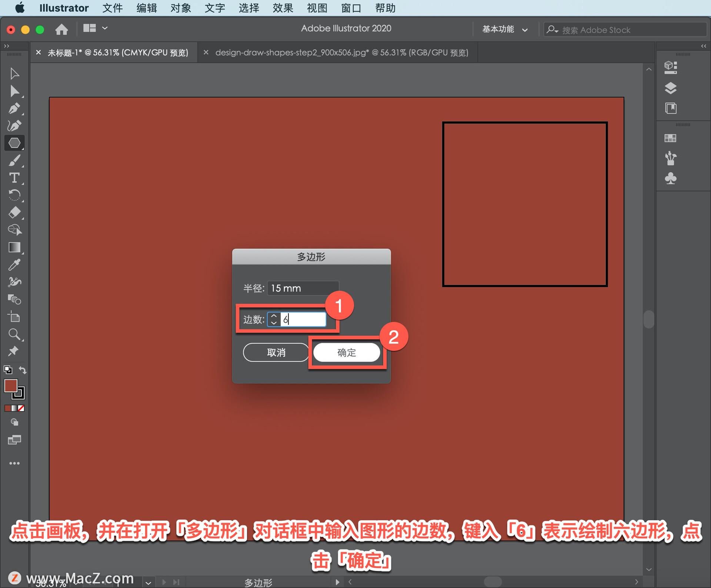The width and height of the screenshot is (711, 588).
Task: Click the fill color swatch
Action: pos(10,386)
